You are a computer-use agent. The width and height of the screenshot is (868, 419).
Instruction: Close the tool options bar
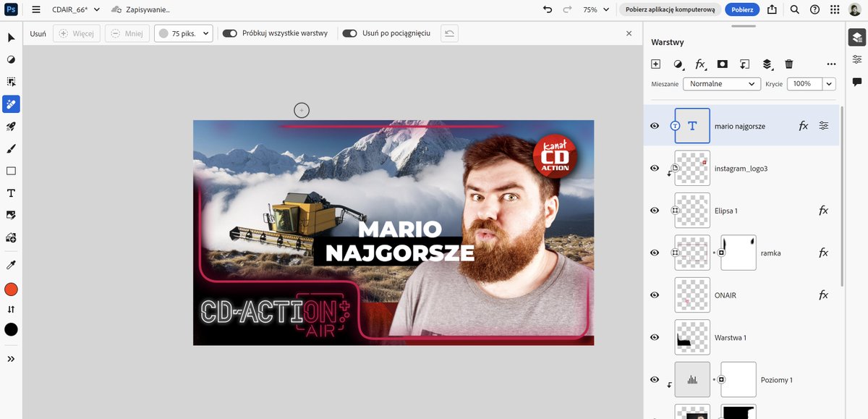click(x=629, y=33)
